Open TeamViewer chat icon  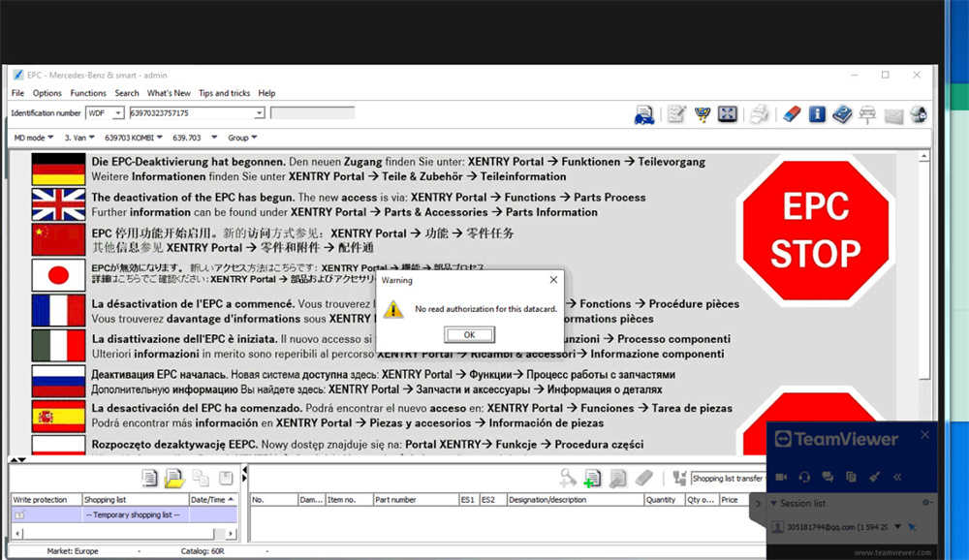click(x=828, y=476)
